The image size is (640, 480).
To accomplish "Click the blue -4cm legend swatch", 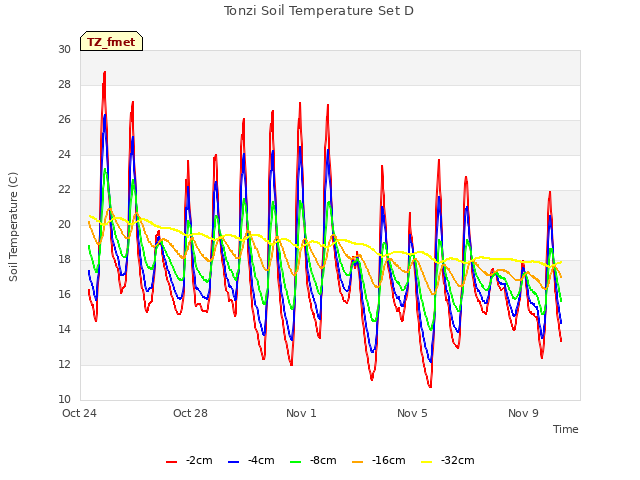I will 233,462.
